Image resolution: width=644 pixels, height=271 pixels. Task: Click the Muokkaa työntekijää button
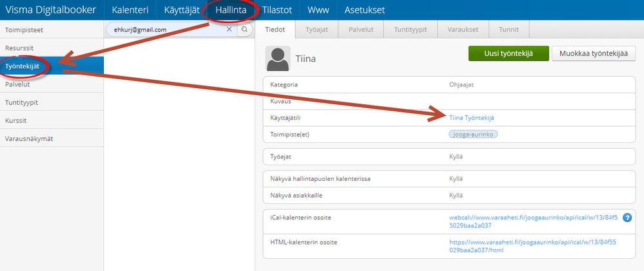(594, 53)
